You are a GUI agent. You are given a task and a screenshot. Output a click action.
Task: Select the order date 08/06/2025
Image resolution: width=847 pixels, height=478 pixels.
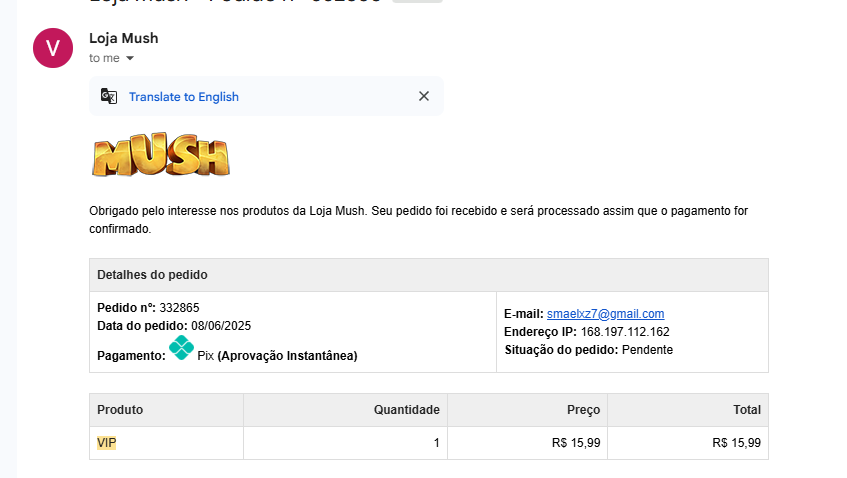[221, 326]
